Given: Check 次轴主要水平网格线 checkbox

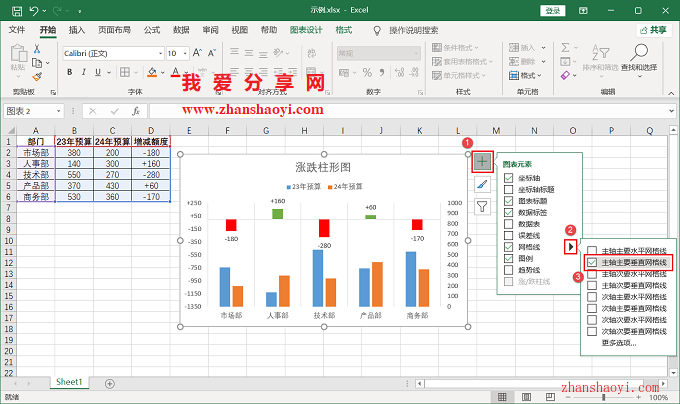Looking at the screenshot, I should [592, 297].
